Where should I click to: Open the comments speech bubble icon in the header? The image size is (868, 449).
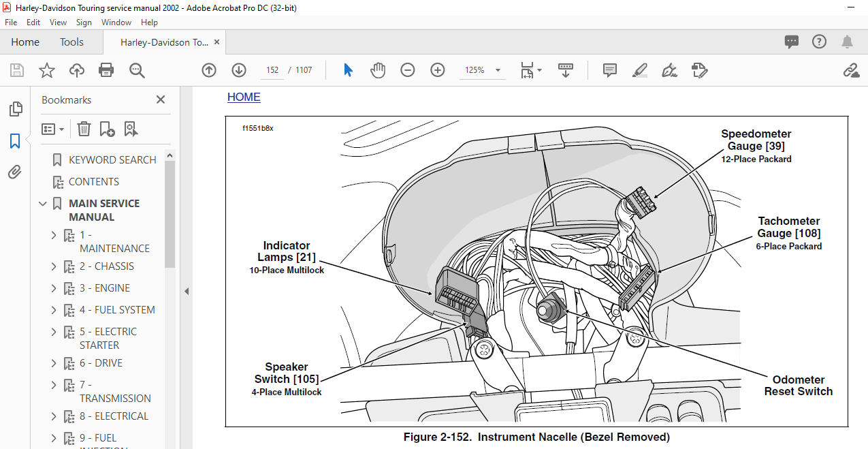[792, 42]
